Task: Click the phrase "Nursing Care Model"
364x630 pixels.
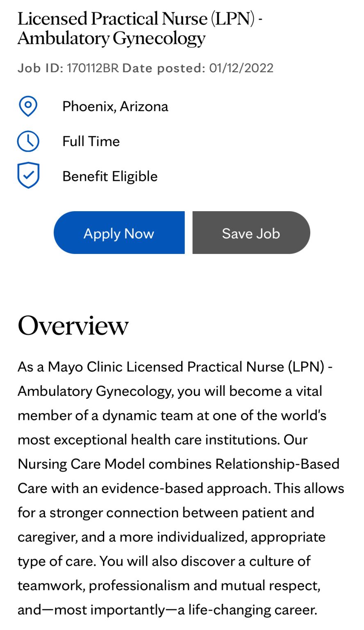Action: pos(81,464)
